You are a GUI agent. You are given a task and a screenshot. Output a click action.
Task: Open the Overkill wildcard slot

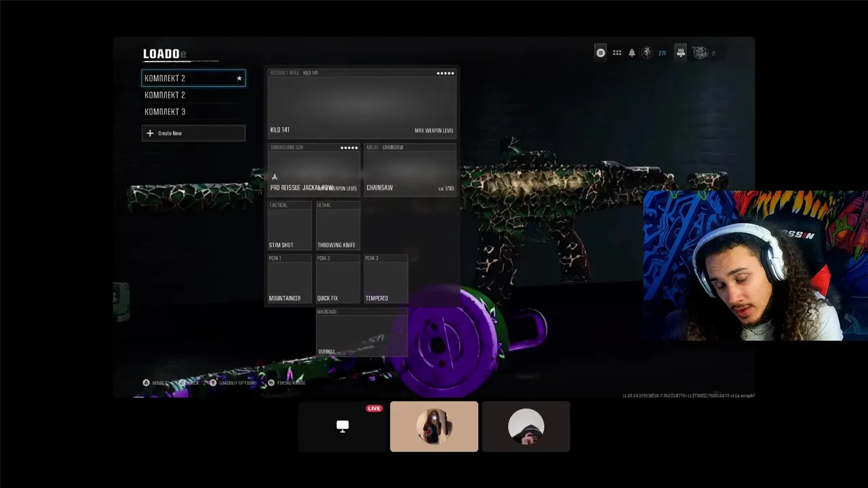tap(362, 332)
